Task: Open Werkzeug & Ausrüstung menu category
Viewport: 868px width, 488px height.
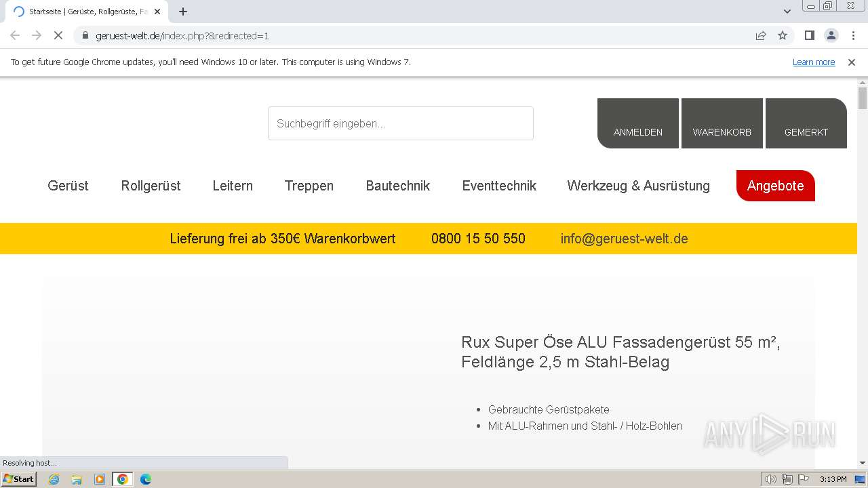Action: point(639,186)
